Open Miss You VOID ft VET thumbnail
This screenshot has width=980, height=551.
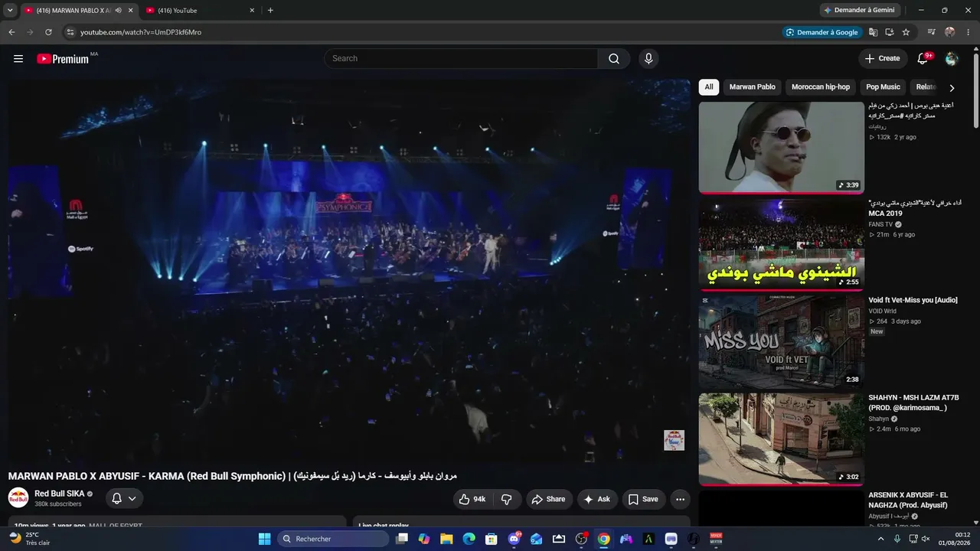[x=781, y=342]
